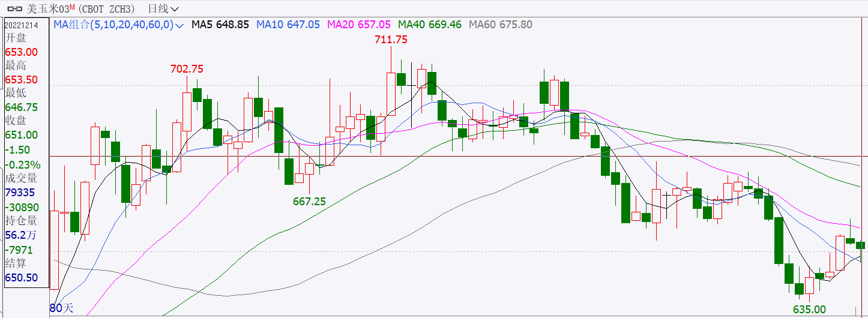Click the 开盘 value 653.00
The height and width of the screenshot is (318, 868).
click(21, 52)
